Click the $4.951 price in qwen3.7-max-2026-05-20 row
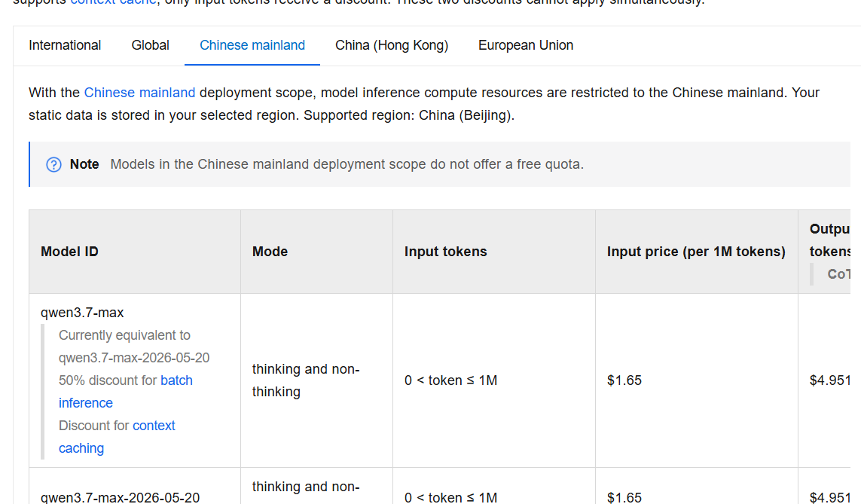Screen dimensions: 861x504 click(x=829, y=497)
